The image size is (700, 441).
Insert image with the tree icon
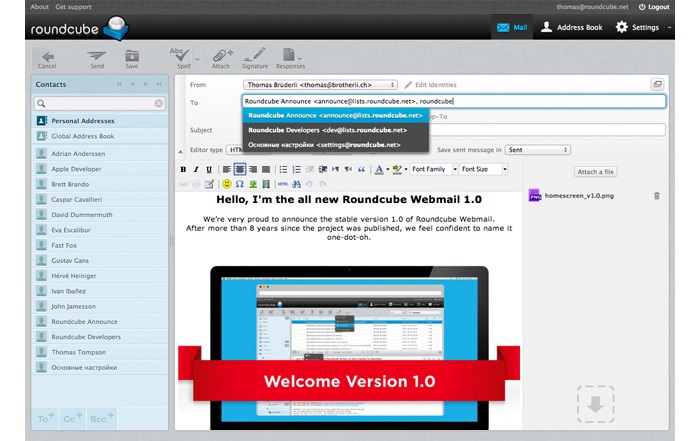253,184
